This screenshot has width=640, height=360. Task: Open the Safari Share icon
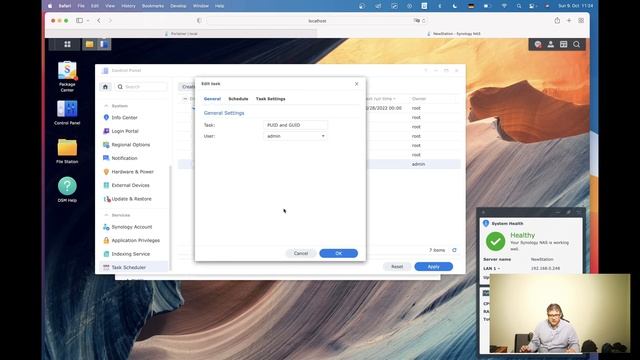pyautogui.click(x=557, y=20)
